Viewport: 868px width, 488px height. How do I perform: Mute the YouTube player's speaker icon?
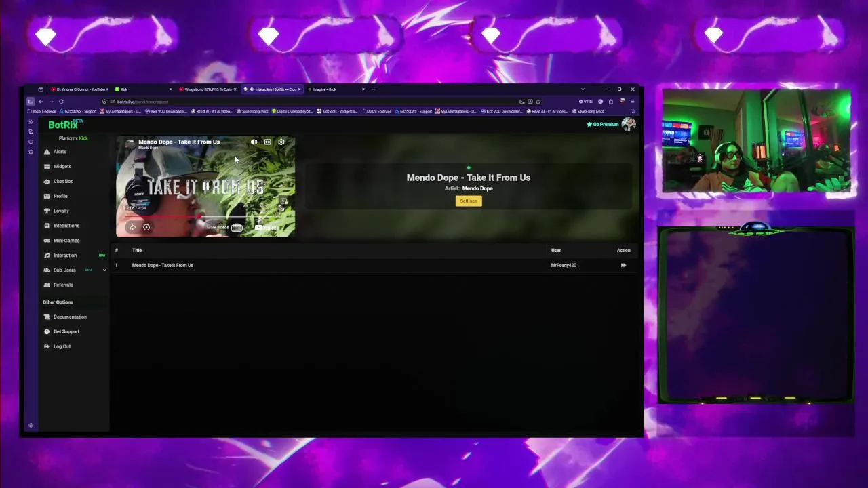click(254, 142)
